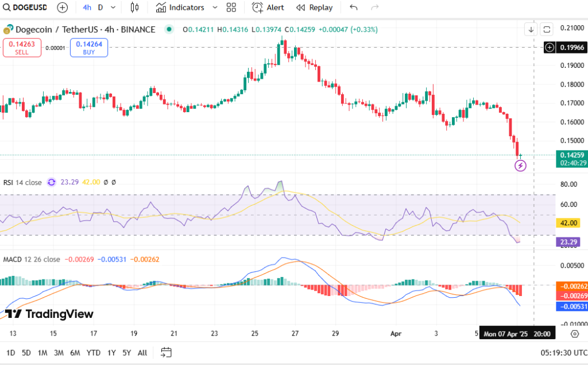Click the MACD red histogram label -0.00269
The width and height of the screenshot is (588, 365).
tap(572, 296)
